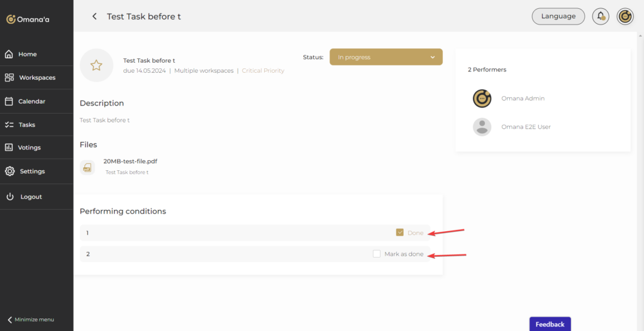Click Omana Admin avatar
644x331 pixels.
482,99
